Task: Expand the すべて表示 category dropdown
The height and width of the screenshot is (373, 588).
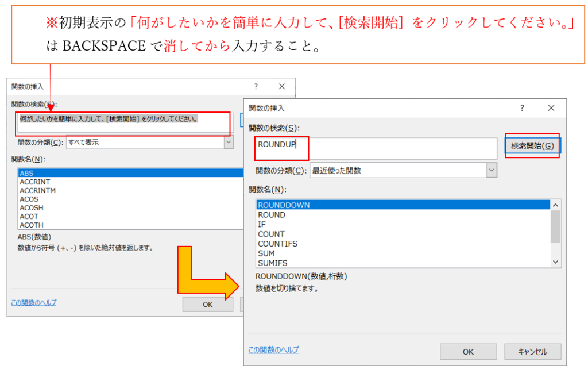Action: (229, 143)
